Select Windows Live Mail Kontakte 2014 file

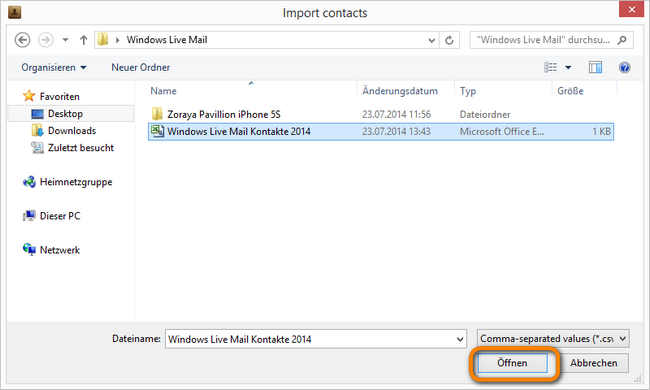pos(381,131)
